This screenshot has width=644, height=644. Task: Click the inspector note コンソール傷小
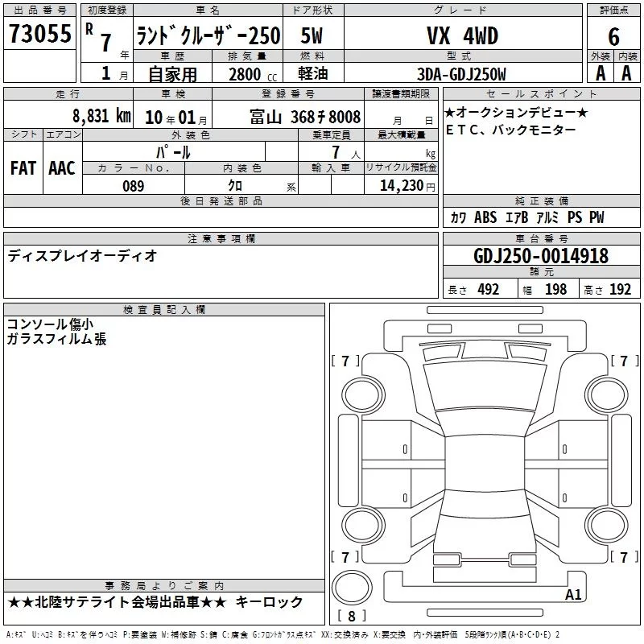pos(49,324)
